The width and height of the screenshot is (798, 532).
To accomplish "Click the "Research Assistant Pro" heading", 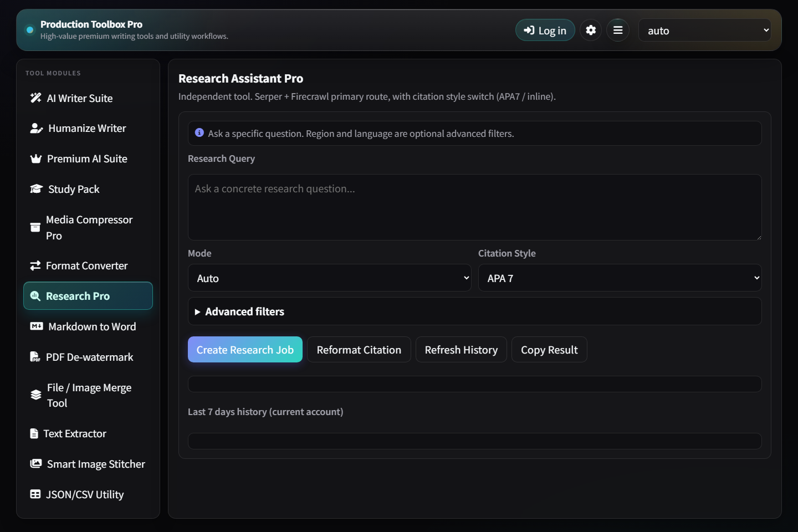I will [x=241, y=79].
